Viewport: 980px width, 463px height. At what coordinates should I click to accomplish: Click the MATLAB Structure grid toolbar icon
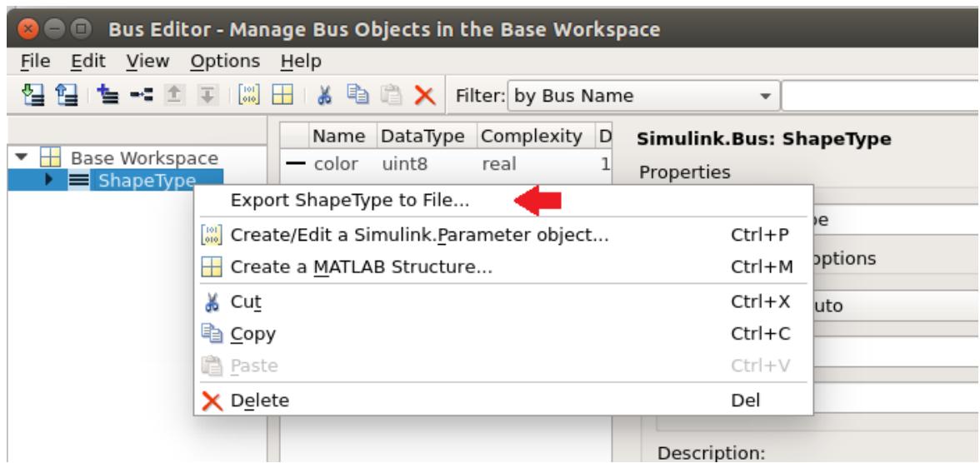(x=282, y=96)
